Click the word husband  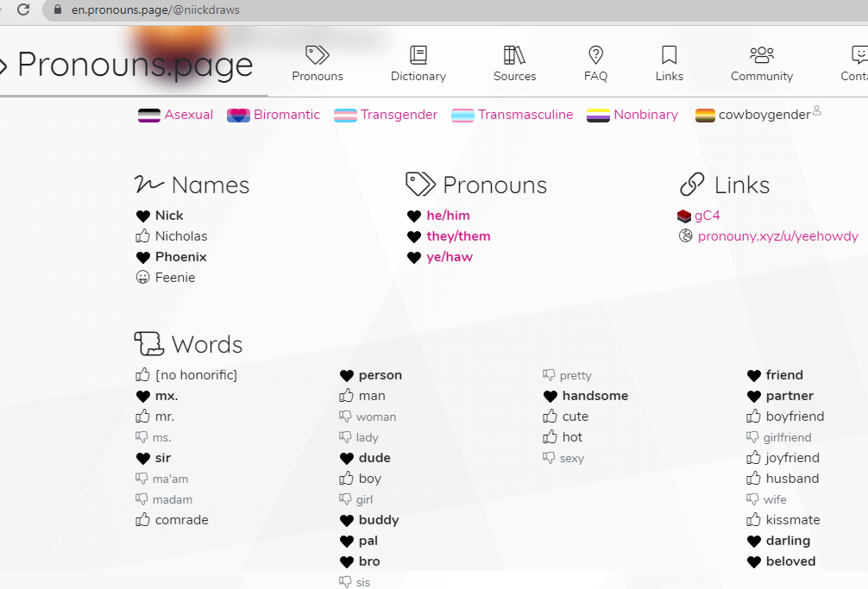tap(792, 479)
